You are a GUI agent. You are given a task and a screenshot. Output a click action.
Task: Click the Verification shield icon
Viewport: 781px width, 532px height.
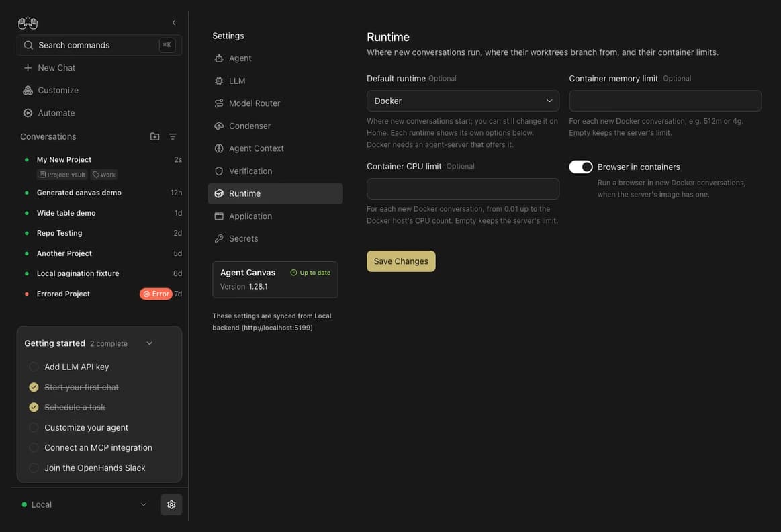219,171
